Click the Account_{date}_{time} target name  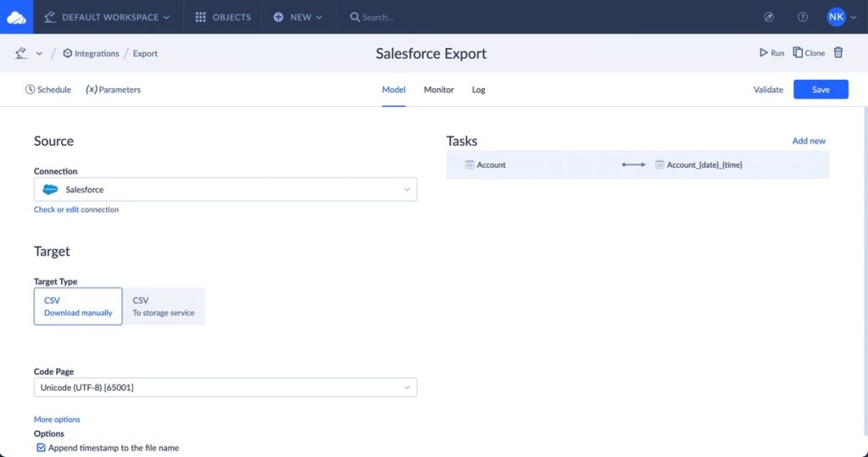coord(704,164)
